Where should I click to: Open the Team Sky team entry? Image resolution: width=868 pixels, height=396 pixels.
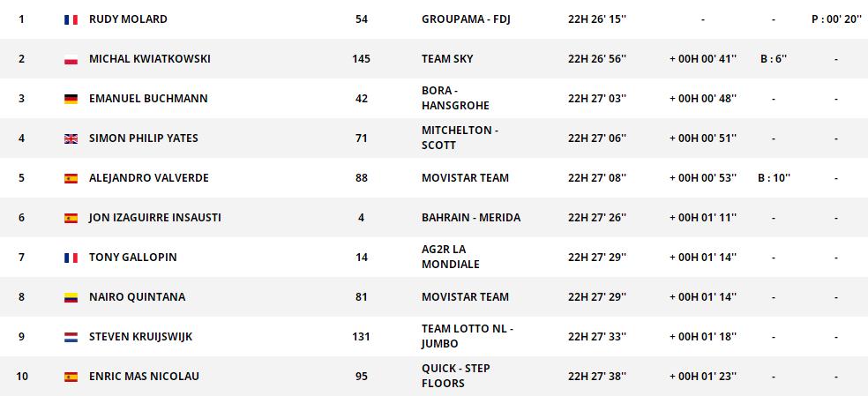(447, 59)
